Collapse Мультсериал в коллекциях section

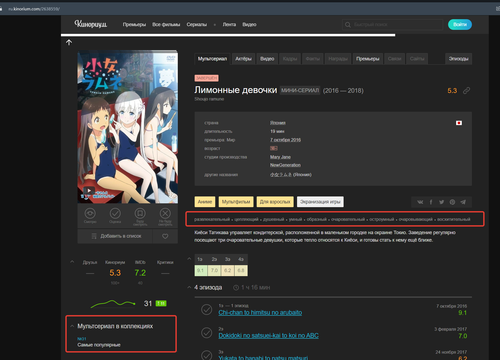tap(72, 326)
